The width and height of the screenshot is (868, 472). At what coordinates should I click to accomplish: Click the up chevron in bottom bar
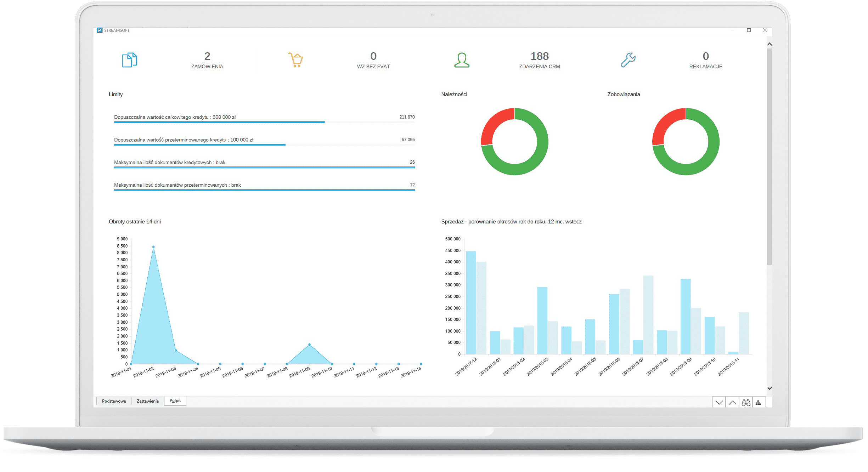click(732, 403)
